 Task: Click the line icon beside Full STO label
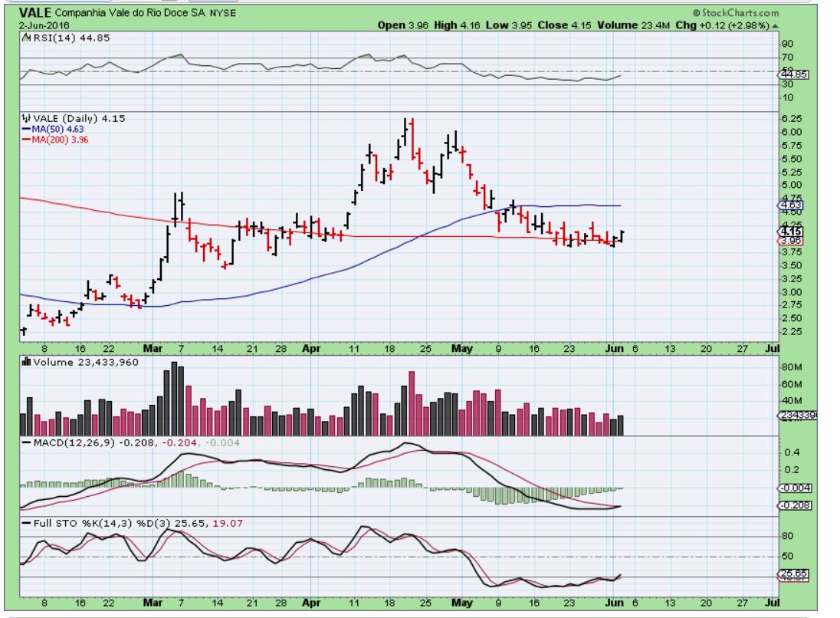26,523
